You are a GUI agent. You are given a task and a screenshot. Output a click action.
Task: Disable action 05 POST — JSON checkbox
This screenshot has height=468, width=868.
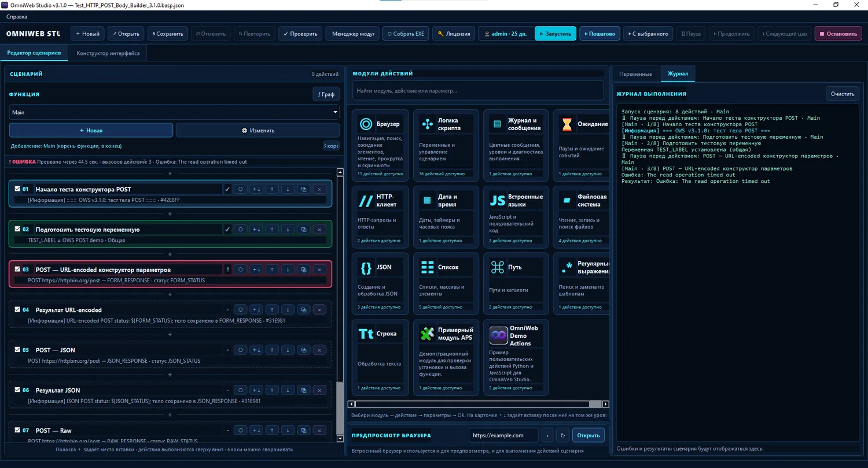pos(17,349)
